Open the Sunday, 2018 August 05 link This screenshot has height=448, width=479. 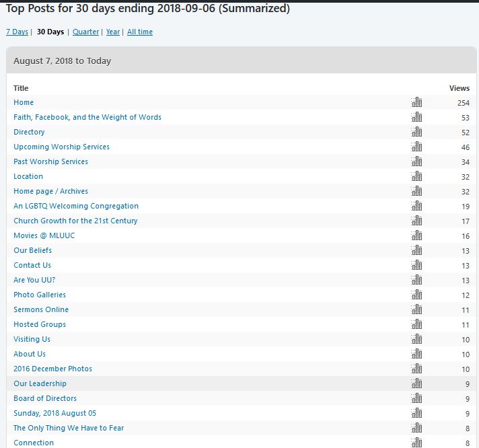click(x=54, y=413)
